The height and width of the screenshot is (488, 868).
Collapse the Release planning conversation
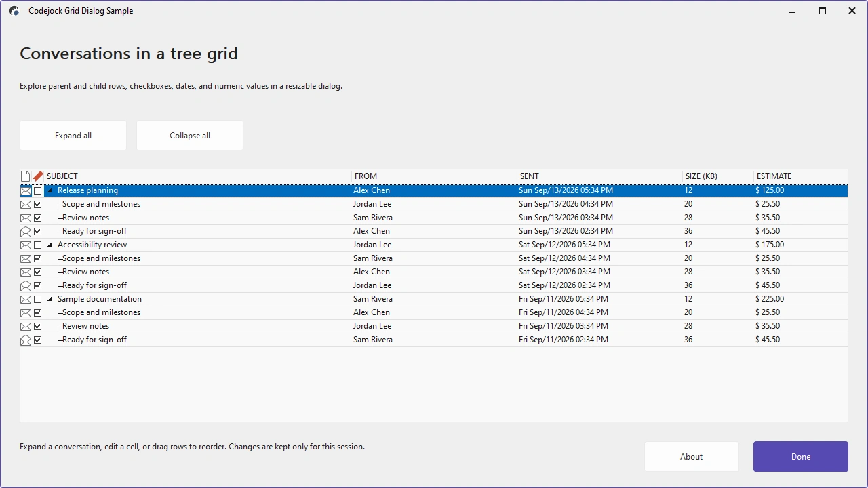click(50, 191)
